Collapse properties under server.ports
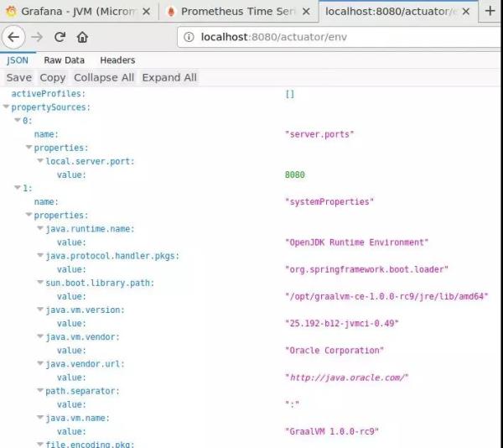The height and width of the screenshot is (448, 503). pyautogui.click(x=29, y=147)
